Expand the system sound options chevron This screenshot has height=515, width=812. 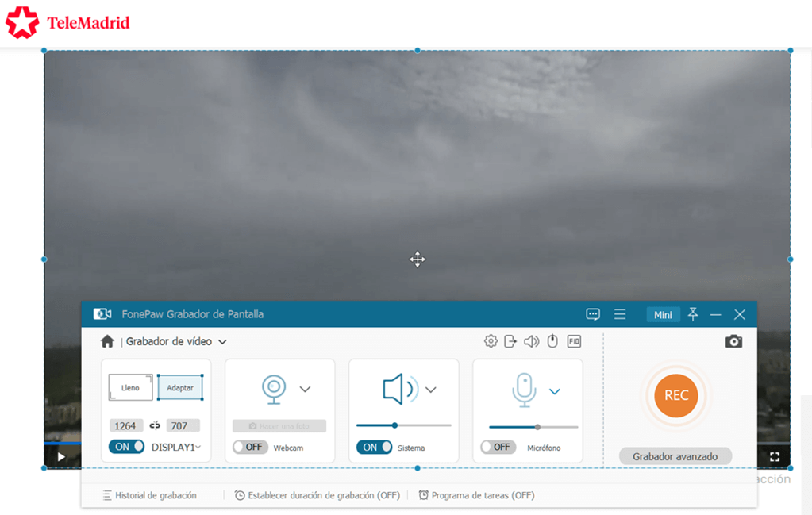(431, 390)
